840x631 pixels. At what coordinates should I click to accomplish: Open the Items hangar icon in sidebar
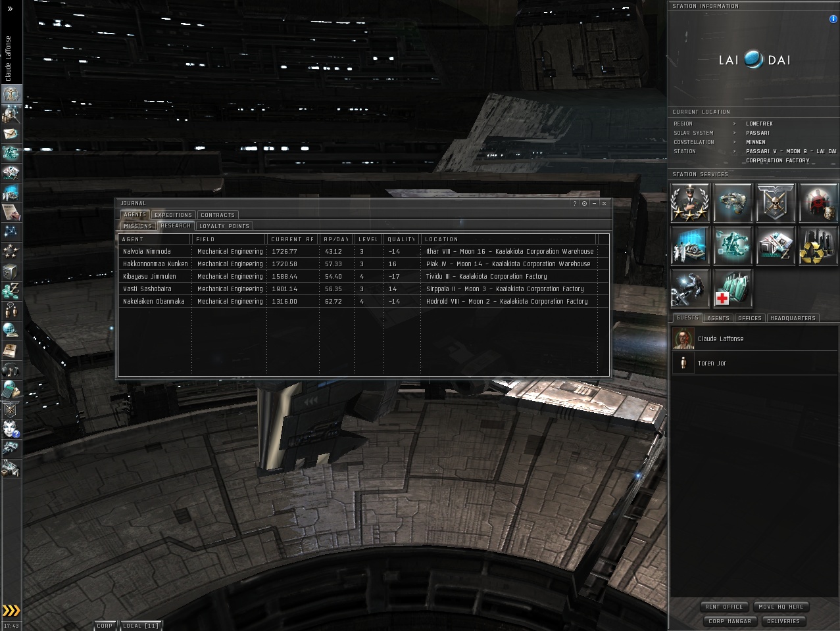[x=11, y=469]
